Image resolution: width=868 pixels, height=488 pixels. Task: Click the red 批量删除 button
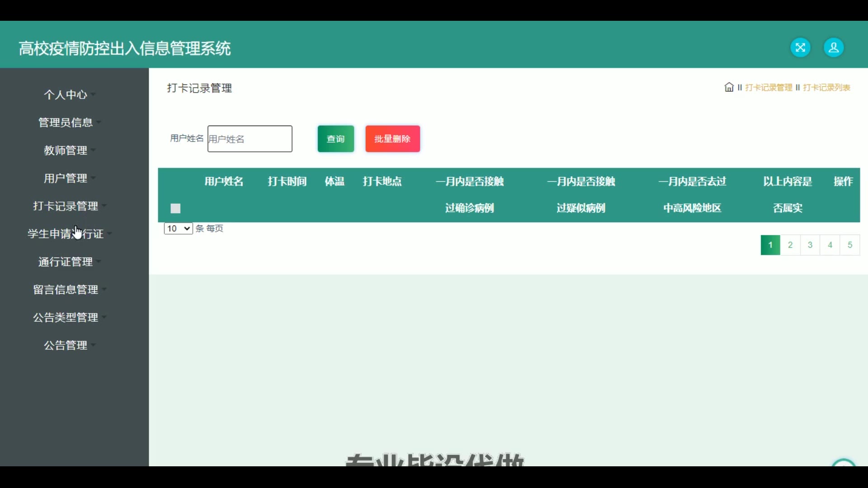pyautogui.click(x=392, y=139)
